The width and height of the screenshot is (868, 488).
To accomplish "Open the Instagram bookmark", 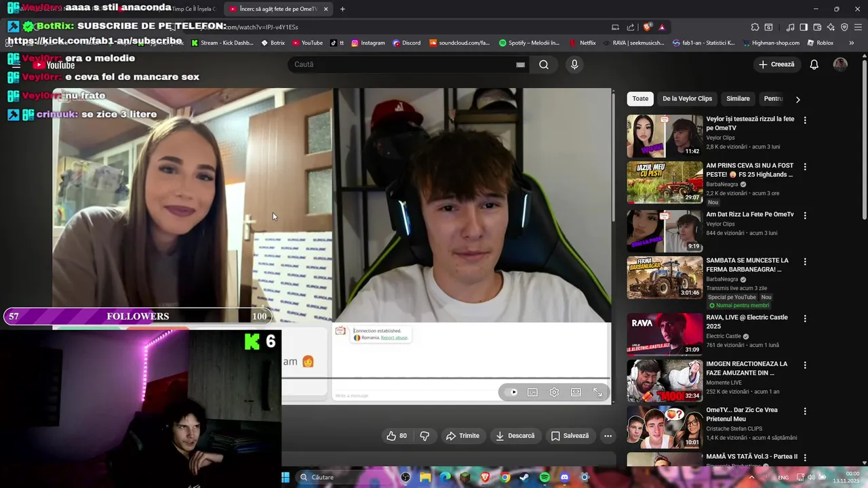I will pyautogui.click(x=368, y=43).
